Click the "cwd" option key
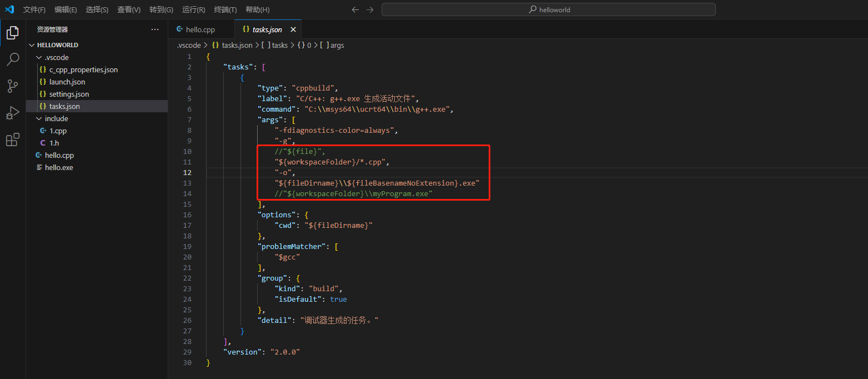Viewport: 868px width, 379px height. point(285,225)
